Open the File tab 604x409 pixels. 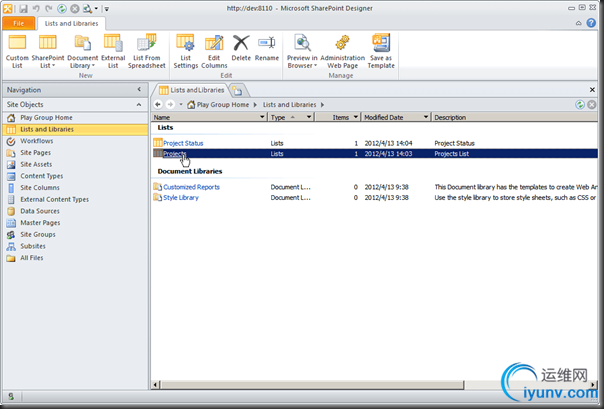pos(18,23)
